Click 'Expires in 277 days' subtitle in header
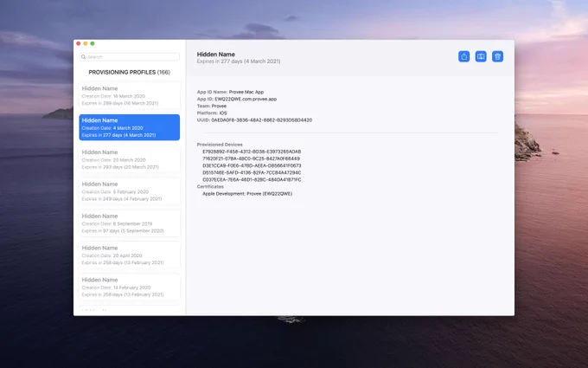The height and width of the screenshot is (368, 588). coord(239,61)
